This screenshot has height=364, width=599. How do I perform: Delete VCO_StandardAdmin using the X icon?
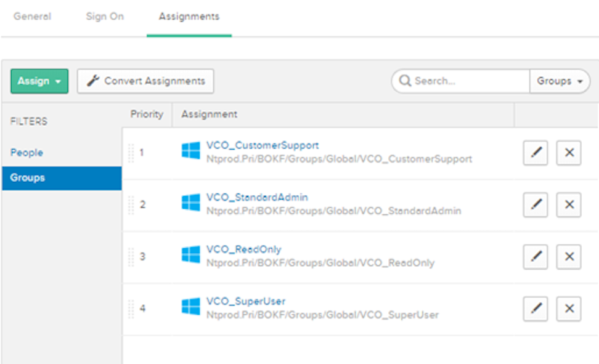click(x=569, y=204)
